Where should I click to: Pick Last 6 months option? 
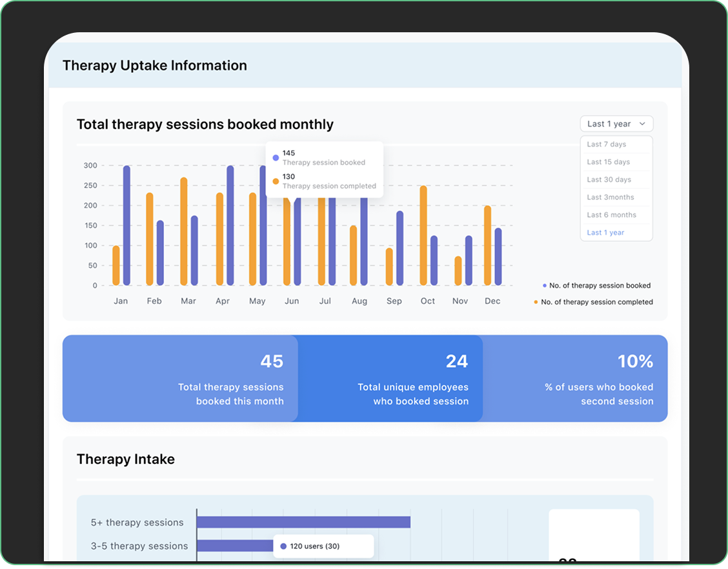(x=611, y=215)
